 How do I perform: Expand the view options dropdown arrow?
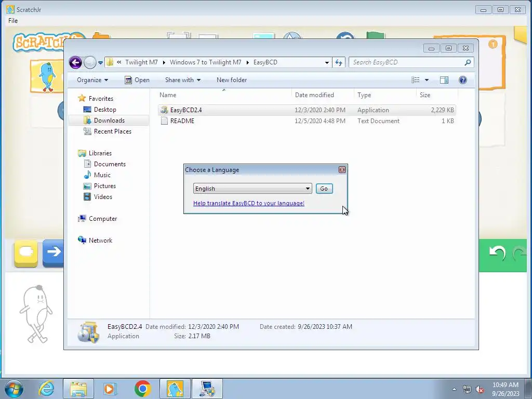click(427, 80)
